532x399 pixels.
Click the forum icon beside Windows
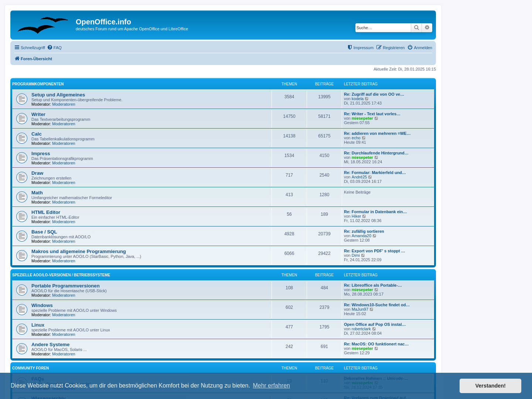(22, 310)
